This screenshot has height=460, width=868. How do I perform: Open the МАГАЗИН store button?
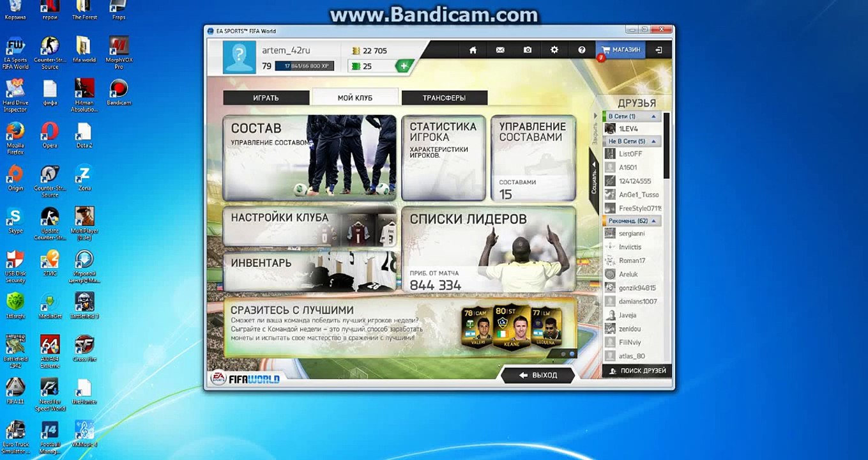[x=620, y=50]
